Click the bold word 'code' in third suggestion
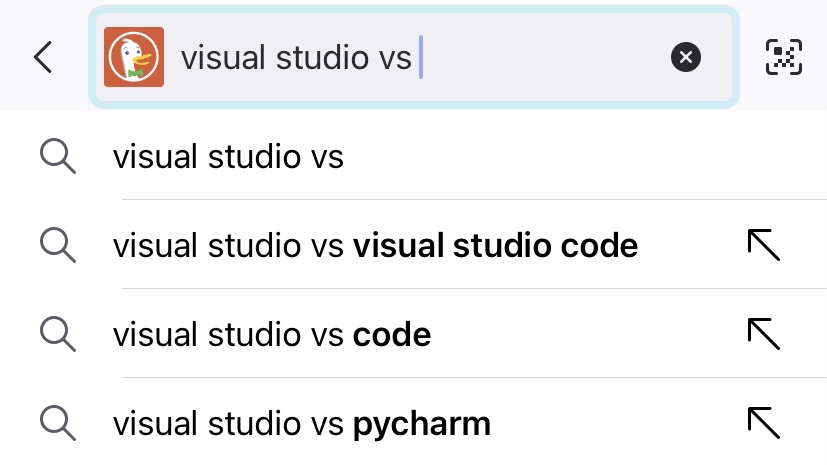Image resolution: width=827 pixels, height=465 pixels. coord(391,334)
